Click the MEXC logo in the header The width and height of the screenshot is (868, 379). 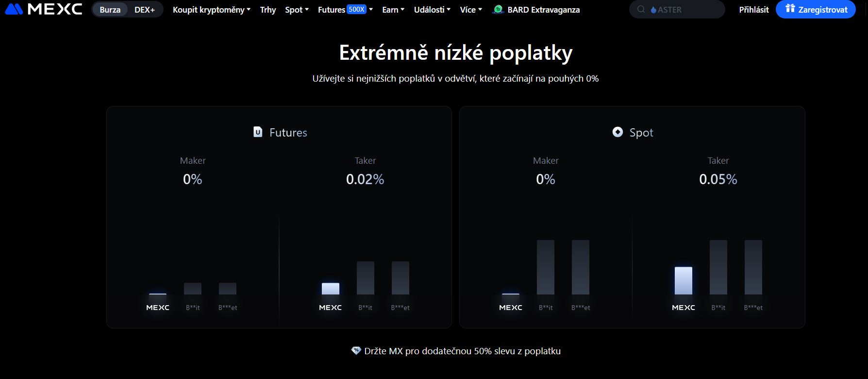pyautogui.click(x=43, y=9)
